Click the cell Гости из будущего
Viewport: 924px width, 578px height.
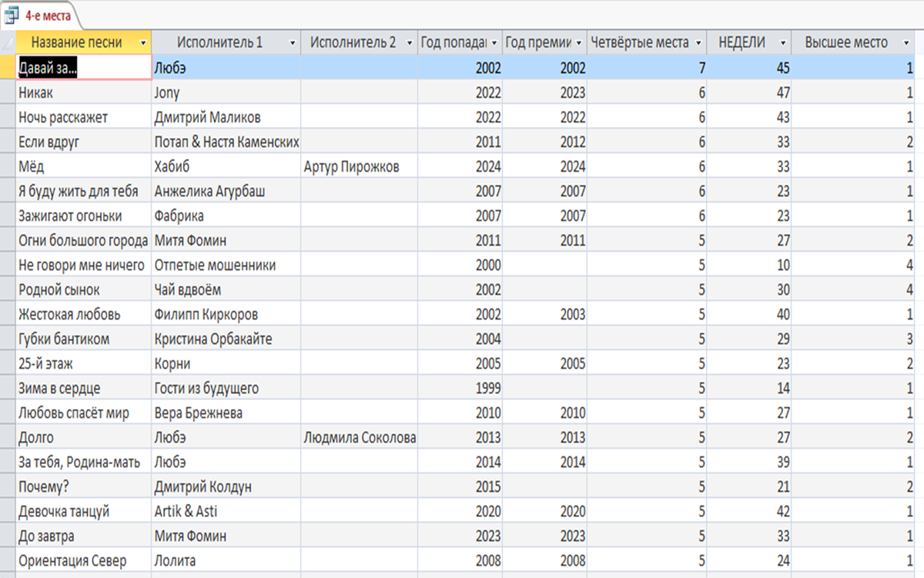226,388
